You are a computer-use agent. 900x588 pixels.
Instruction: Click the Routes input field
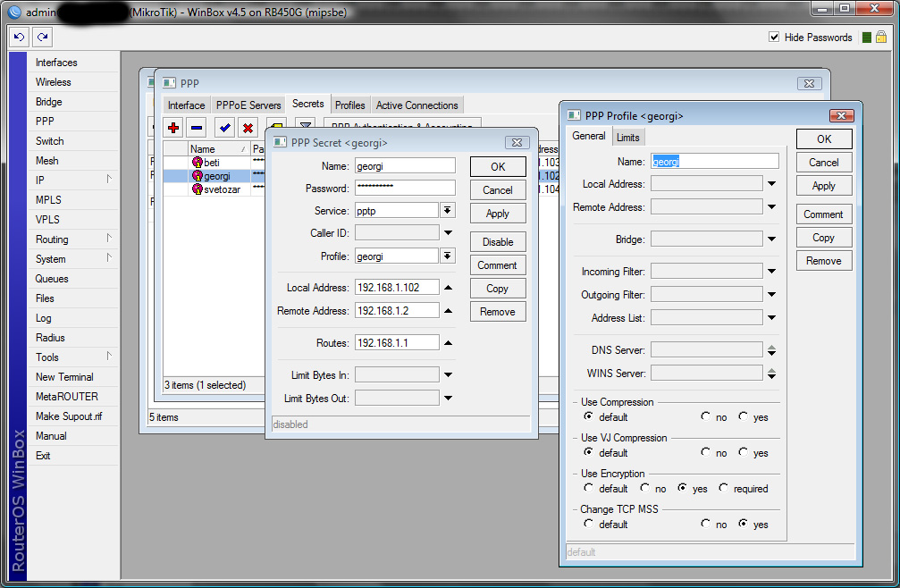[x=397, y=342]
